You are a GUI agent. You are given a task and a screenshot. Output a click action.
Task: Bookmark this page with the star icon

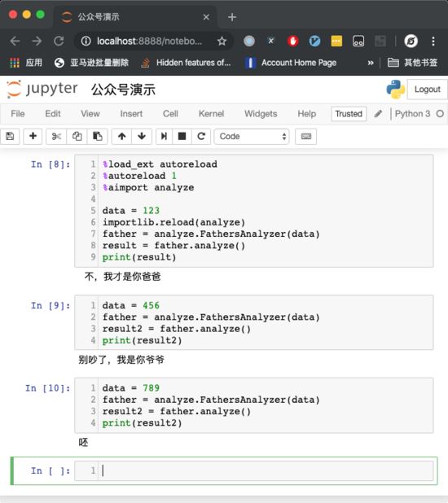222,41
